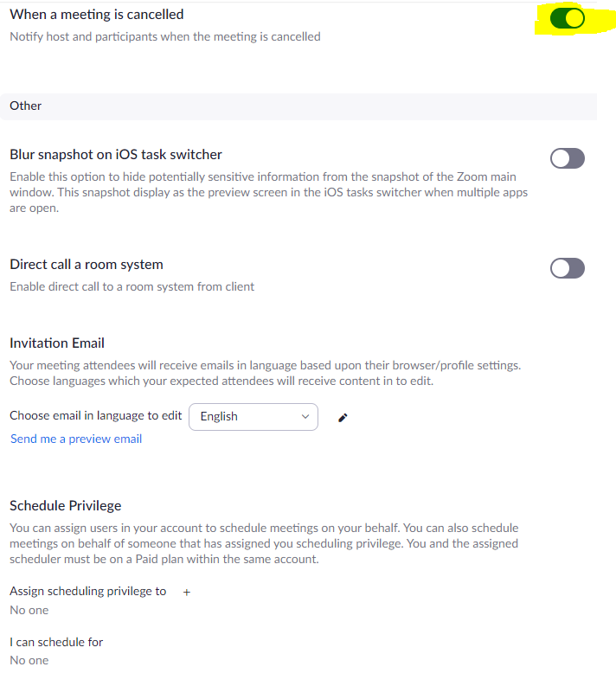Select the 'Enable direct call to a room system' description
The width and height of the screenshot is (616, 686).
coord(132,286)
